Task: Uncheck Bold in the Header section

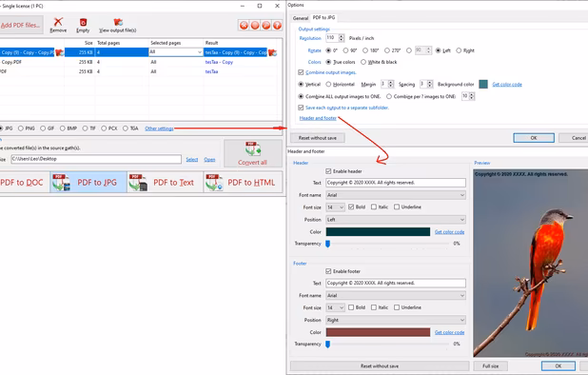Action: click(x=351, y=207)
